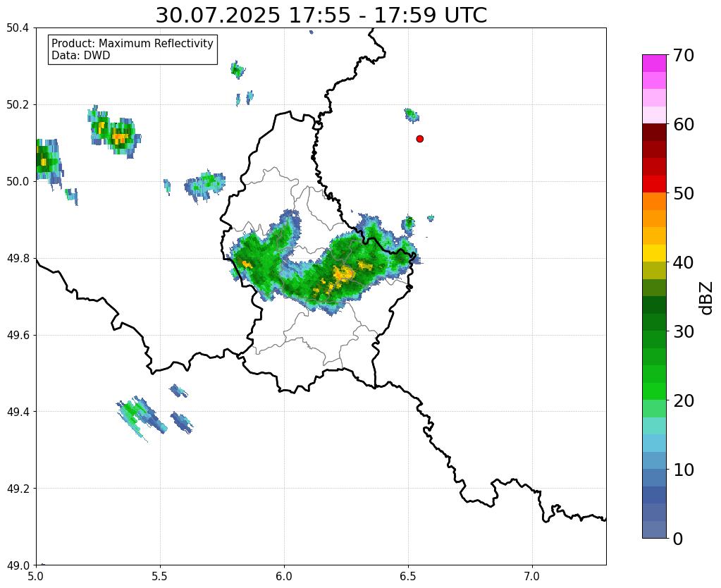Click the red station marker dot

point(419,138)
